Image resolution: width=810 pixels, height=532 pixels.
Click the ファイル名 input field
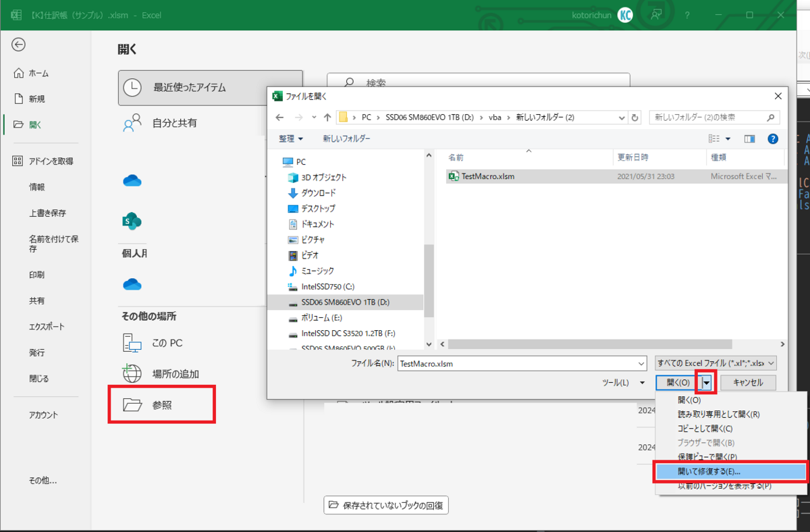point(522,363)
